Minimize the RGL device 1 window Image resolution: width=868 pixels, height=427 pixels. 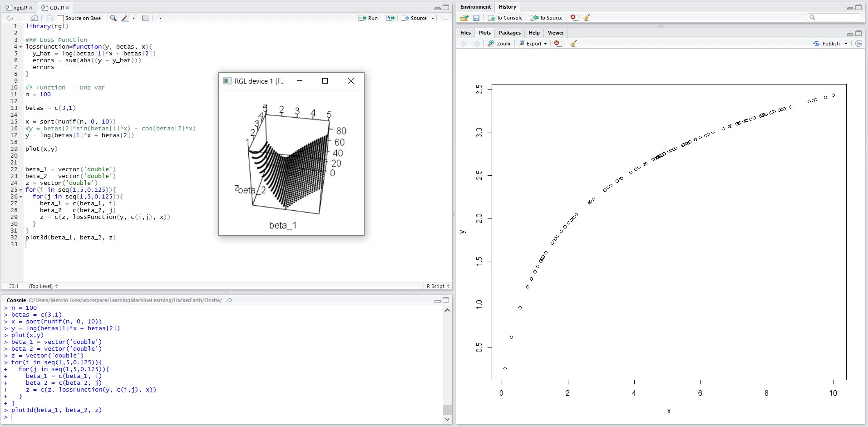[x=300, y=81]
